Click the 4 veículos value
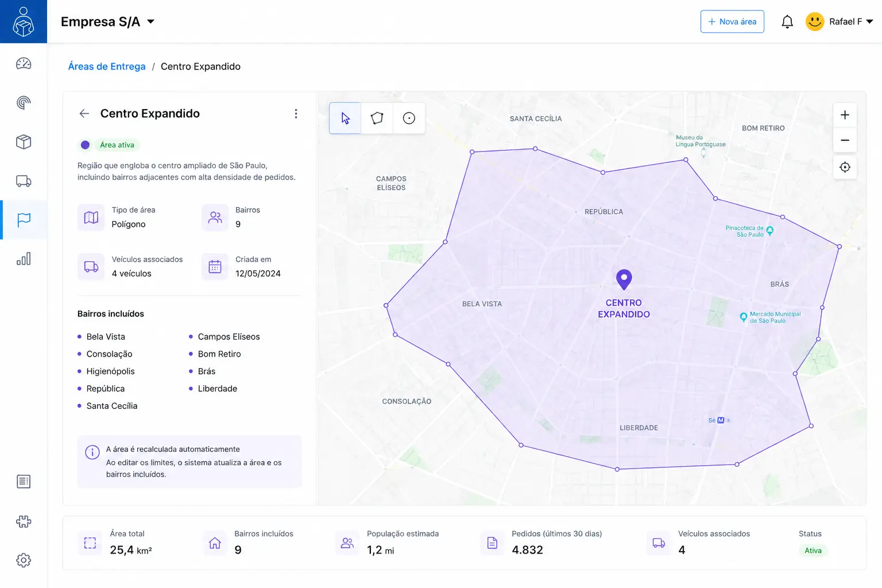 [131, 274]
